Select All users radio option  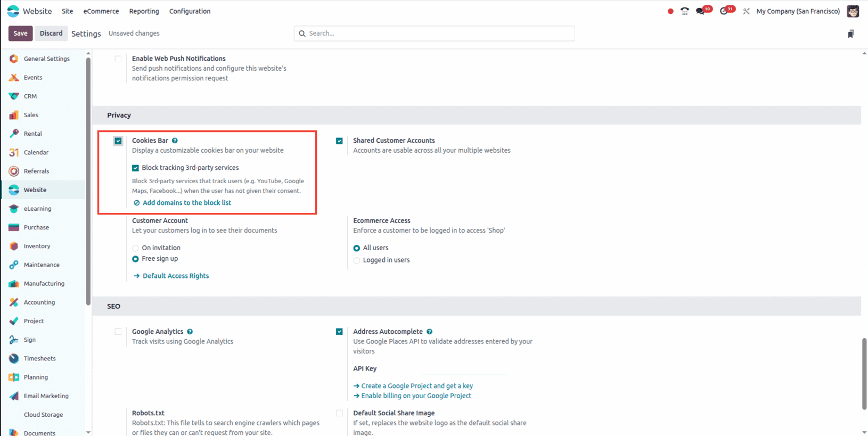pos(357,248)
